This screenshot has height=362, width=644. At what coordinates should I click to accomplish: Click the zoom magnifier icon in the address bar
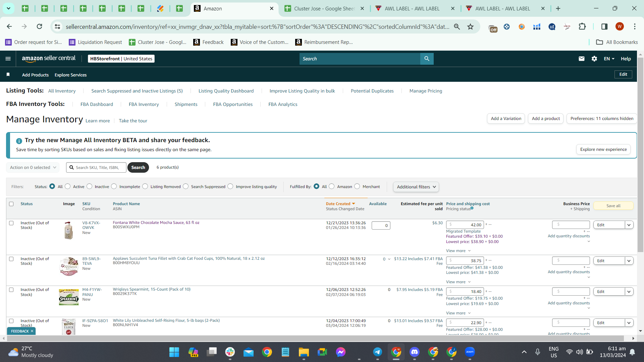tap(457, 26)
